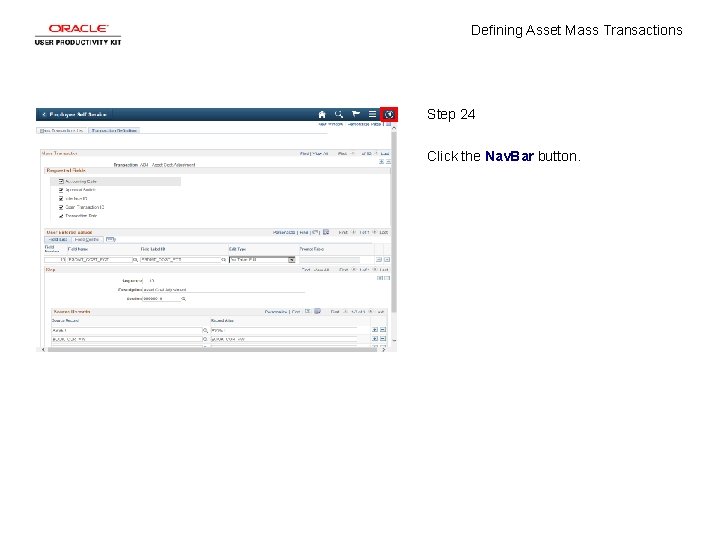Delete row in Mass Transaction section
This screenshot has height=540, width=720.
[388, 162]
